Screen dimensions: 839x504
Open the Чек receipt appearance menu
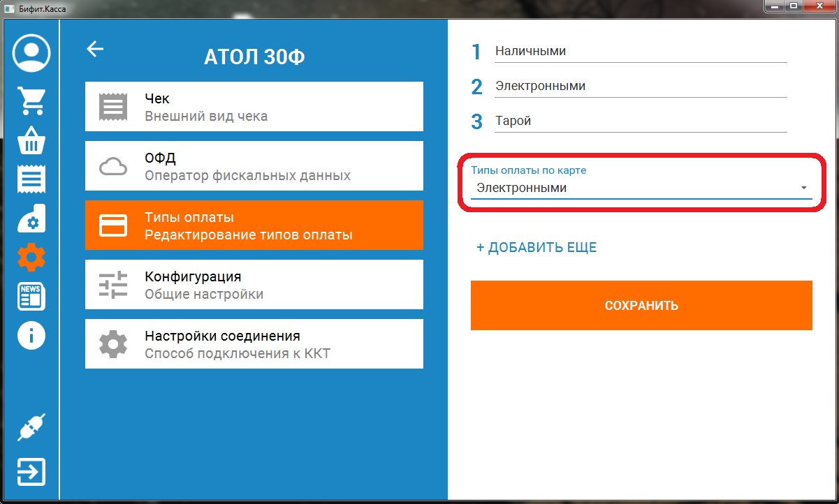pos(254,107)
